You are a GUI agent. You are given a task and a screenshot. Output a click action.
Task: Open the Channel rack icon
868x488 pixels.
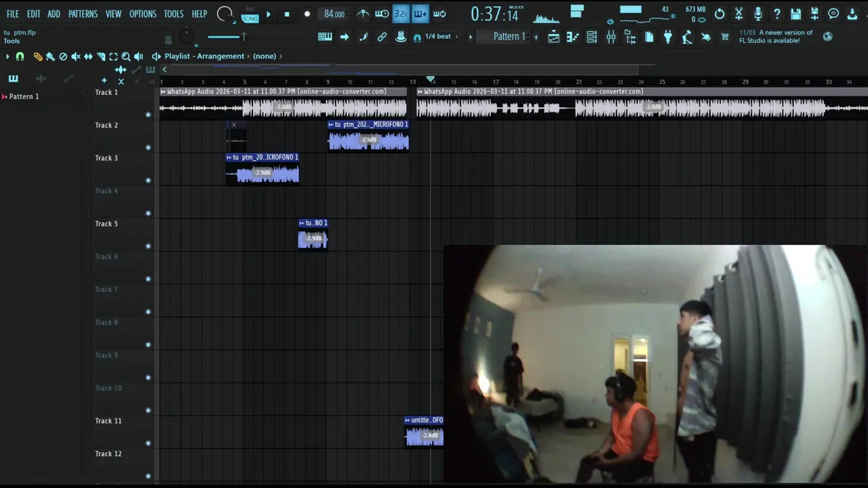pyautogui.click(x=592, y=37)
